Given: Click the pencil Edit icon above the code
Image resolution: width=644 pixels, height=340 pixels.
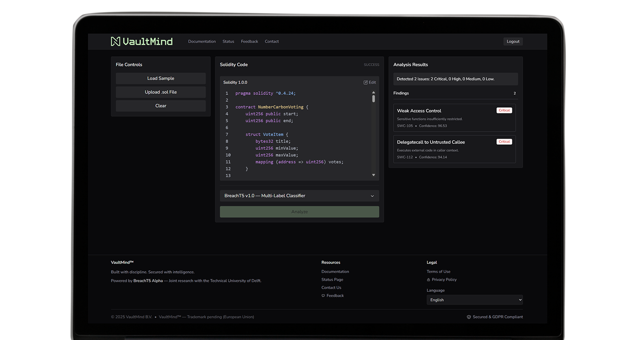Looking at the screenshot, I should click(x=366, y=82).
